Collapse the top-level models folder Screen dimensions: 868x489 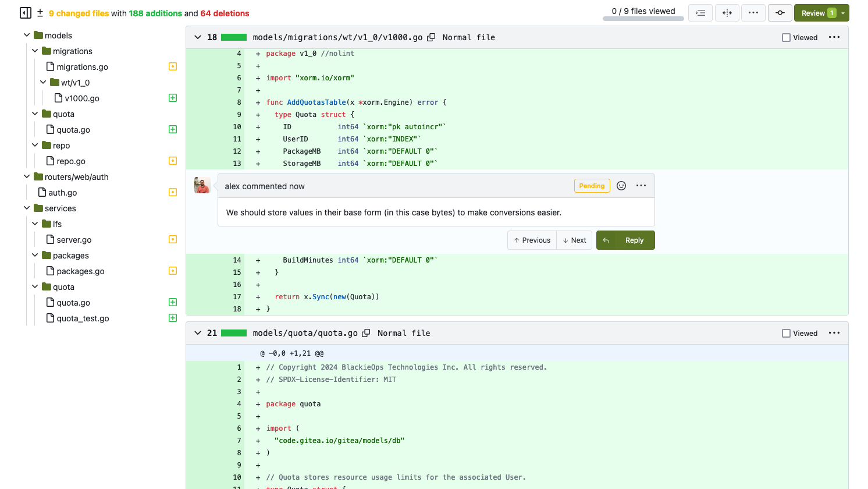tap(27, 36)
